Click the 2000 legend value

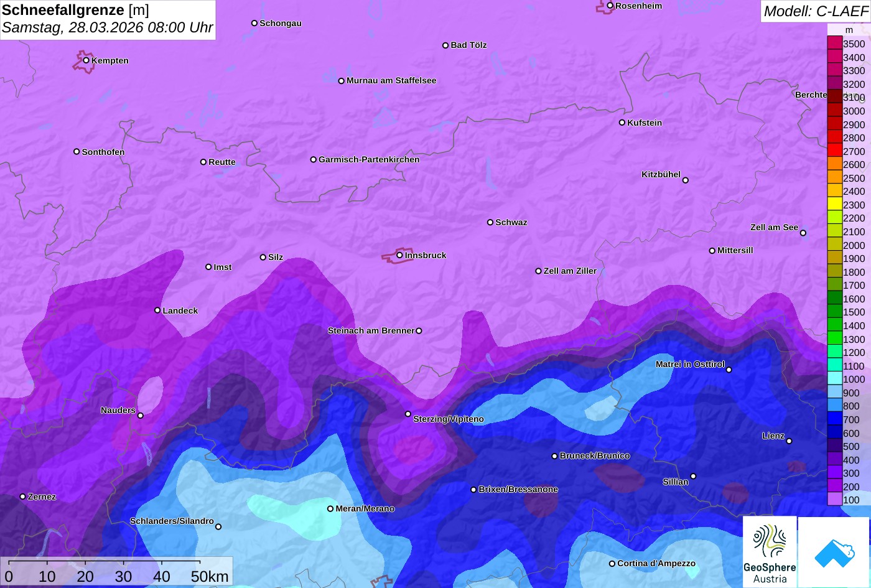[x=854, y=245]
